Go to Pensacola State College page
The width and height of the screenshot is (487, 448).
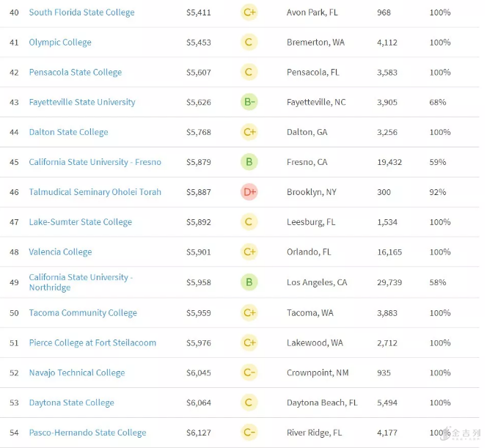pyautogui.click(x=76, y=73)
